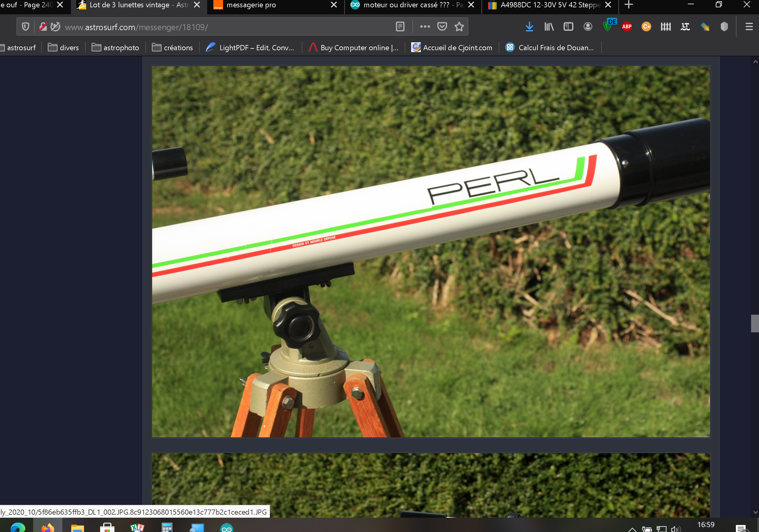The width and height of the screenshot is (759, 532).
Task: Toggle the orange C+ extension
Action: [646, 27]
